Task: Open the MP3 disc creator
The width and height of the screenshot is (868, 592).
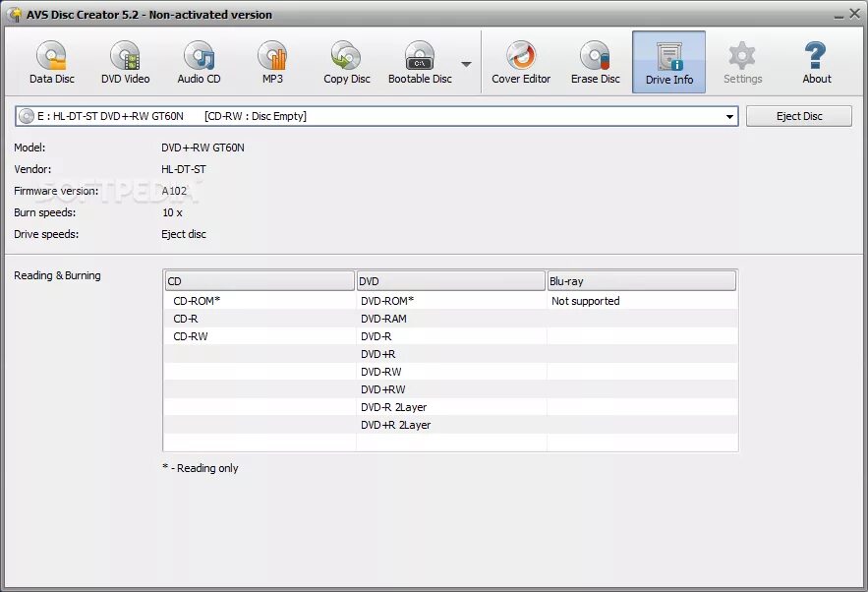Action: (x=272, y=61)
